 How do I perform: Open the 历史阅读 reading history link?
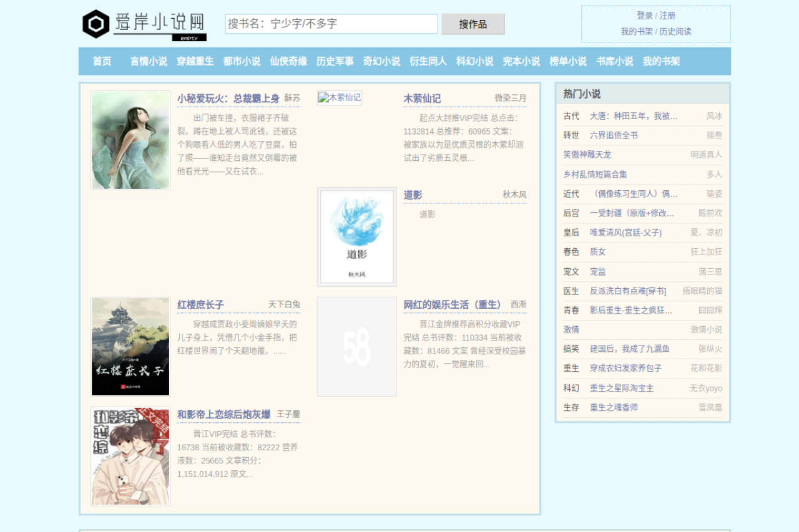tap(675, 31)
